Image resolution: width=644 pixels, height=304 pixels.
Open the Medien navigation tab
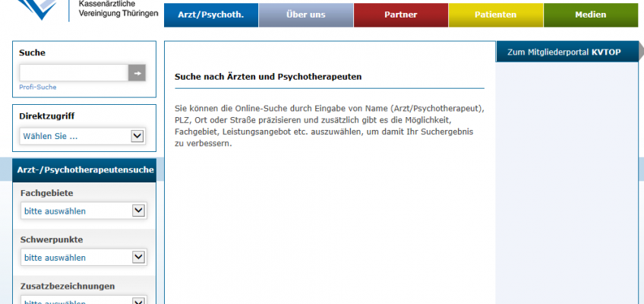click(591, 15)
